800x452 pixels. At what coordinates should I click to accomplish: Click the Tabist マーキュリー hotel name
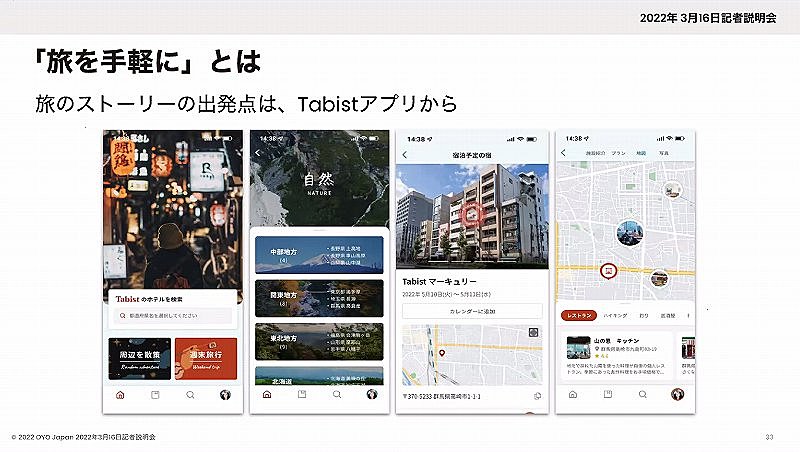(439, 282)
